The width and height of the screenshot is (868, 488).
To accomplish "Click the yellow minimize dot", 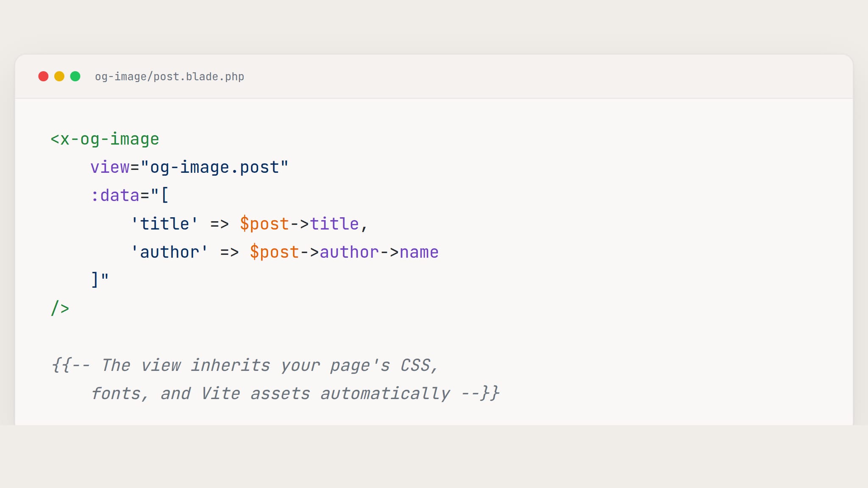I will (59, 76).
